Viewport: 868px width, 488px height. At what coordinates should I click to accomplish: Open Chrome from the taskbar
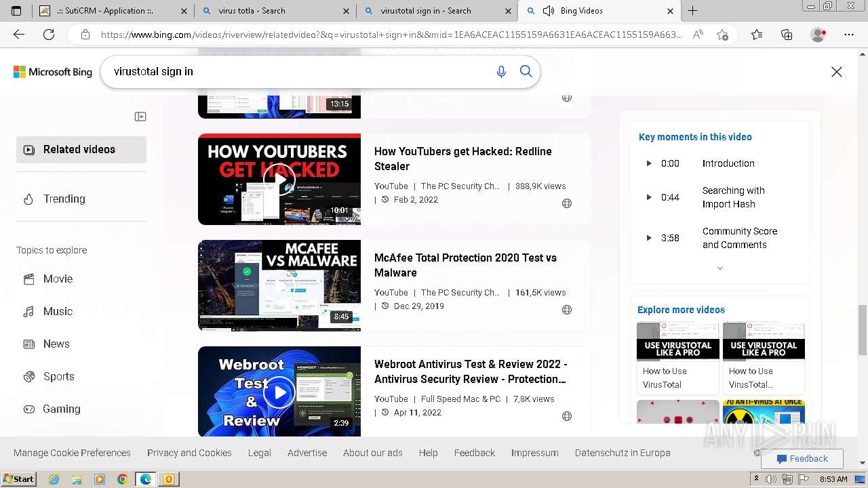122,479
